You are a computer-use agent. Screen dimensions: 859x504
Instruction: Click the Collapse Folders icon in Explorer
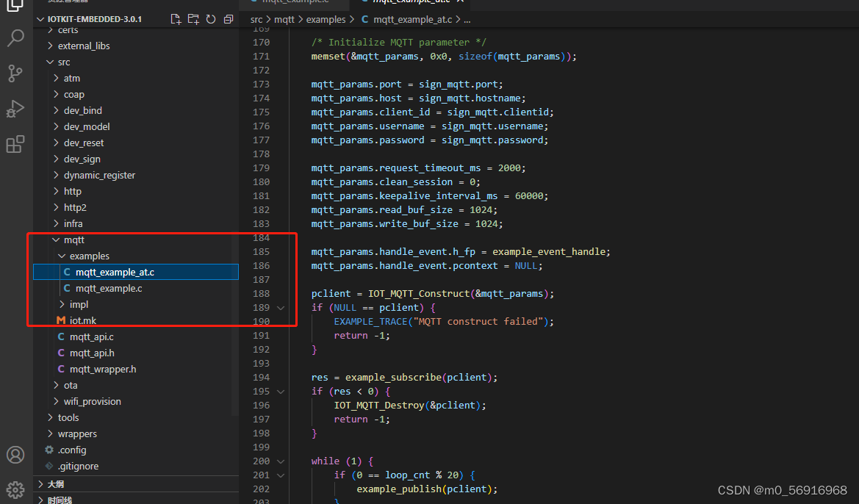coord(228,18)
